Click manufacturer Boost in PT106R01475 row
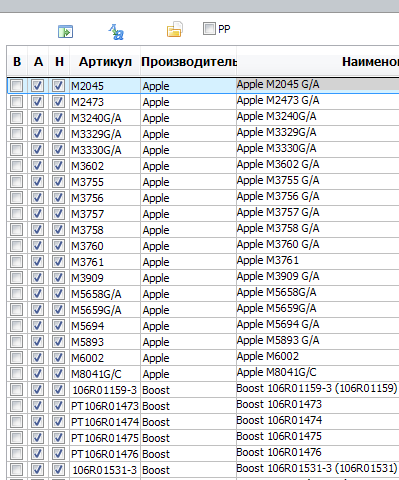The height and width of the screenshot is (480, 399). (x=188, y=438)
